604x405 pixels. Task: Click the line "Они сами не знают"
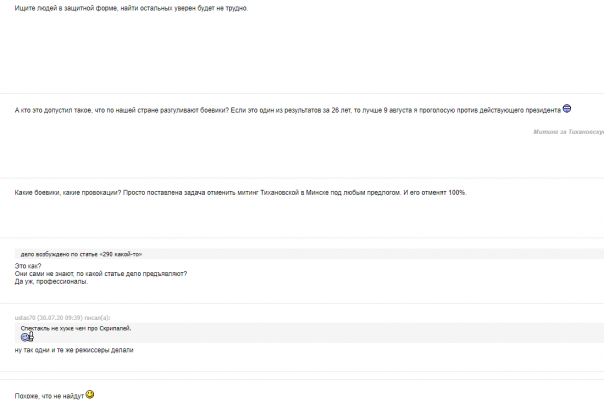(x=100, y=273)
